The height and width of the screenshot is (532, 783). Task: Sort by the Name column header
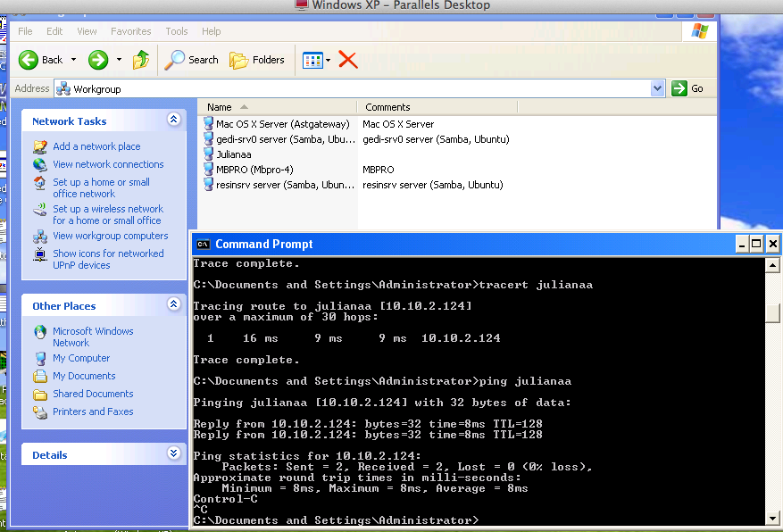tap(277, 107)
